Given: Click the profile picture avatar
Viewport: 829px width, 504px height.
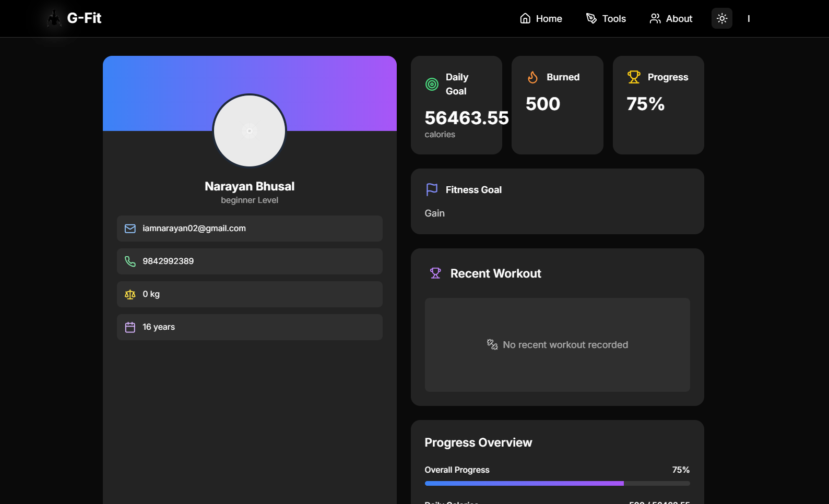Looking at the screenshot, I should point(250,131).
